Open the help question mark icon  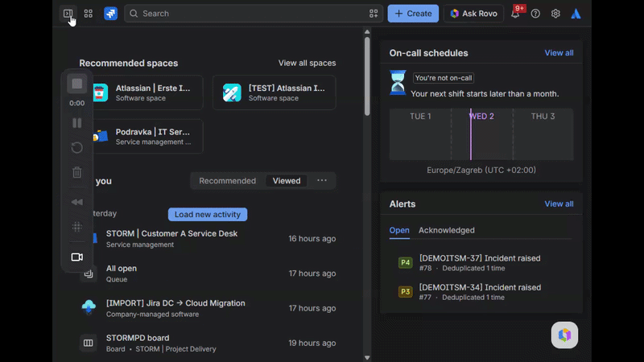pyautogui.click(x=535, y=14)
